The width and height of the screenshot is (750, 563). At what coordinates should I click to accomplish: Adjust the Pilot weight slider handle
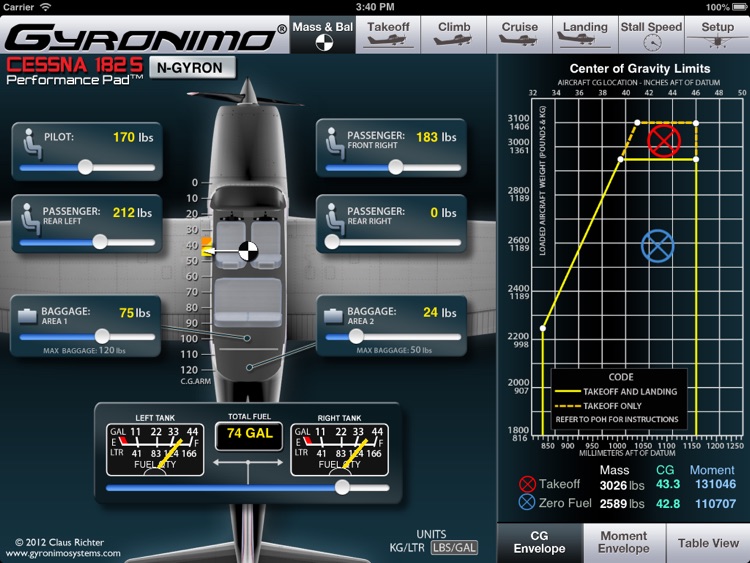point(85,167)
